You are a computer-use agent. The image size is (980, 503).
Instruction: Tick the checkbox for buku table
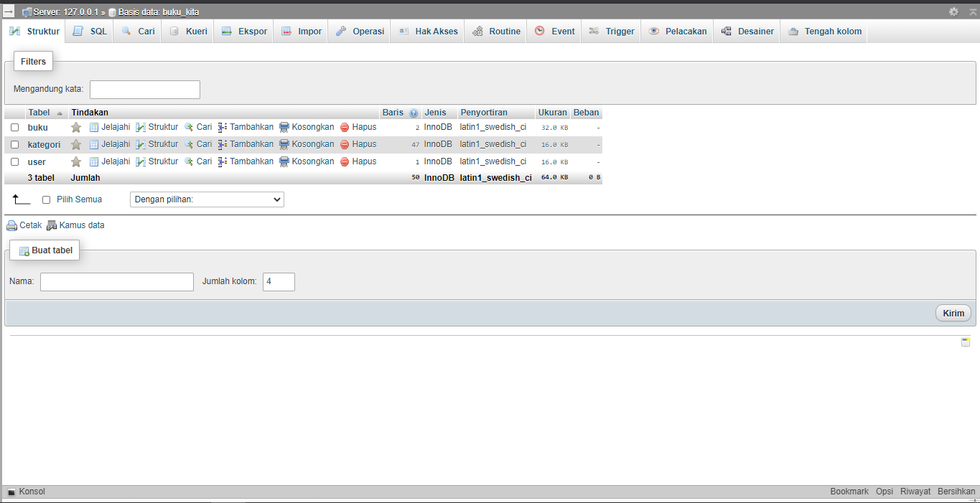pos(14,127)
